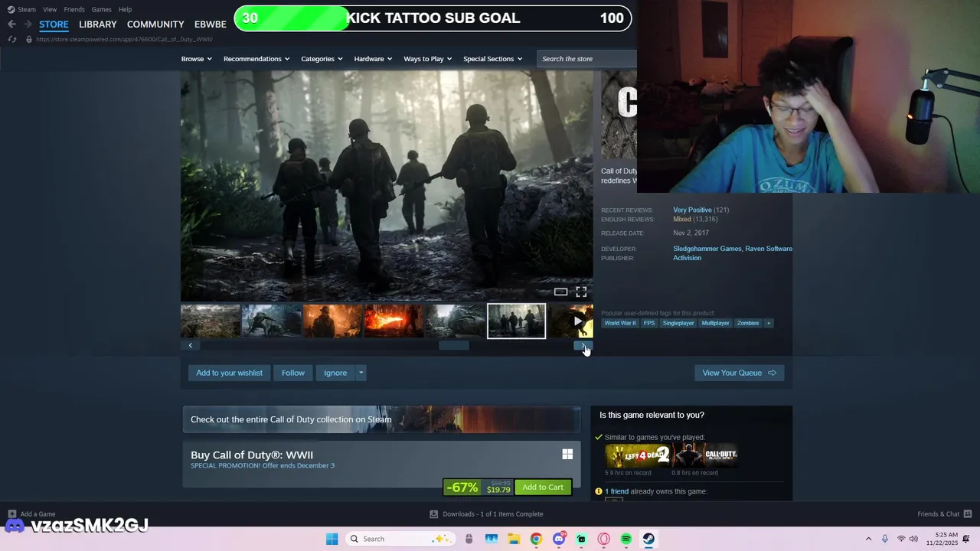Click the FPS tag

click(649, 323)
